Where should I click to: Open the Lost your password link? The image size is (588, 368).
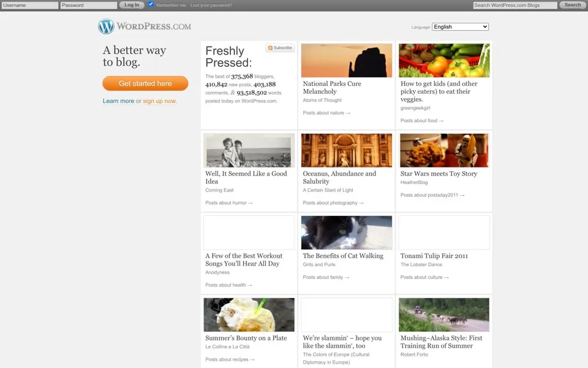pyautogui.click(x=211, y=6)
